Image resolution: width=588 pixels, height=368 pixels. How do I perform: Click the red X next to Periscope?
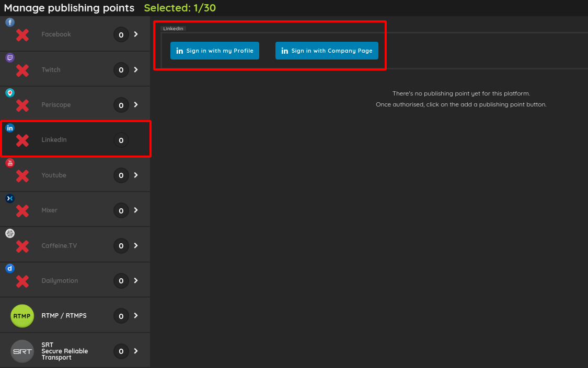pos(22,105)
